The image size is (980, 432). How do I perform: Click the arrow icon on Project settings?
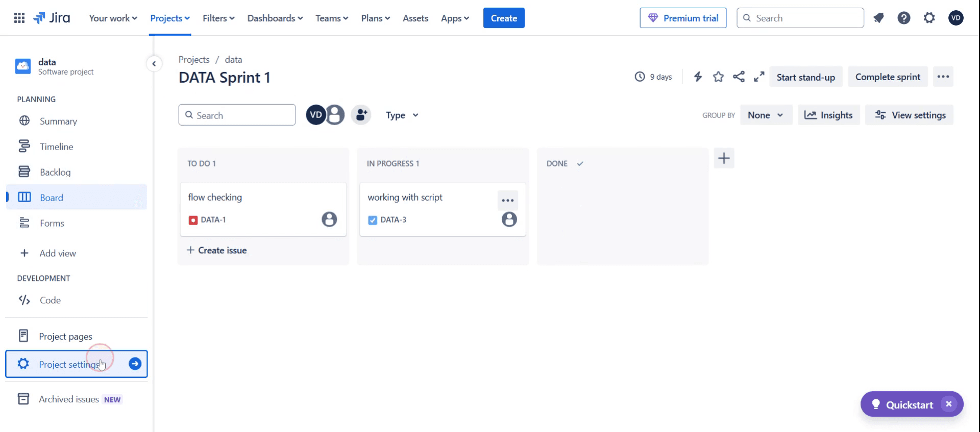135,364
